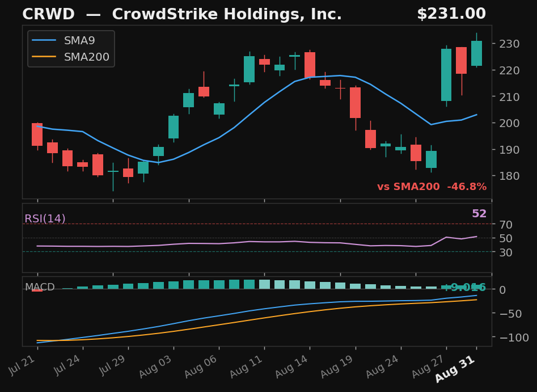Click the 230 price axis label
The height and width of the screenshot is (392, 537).
pos(510,44)
